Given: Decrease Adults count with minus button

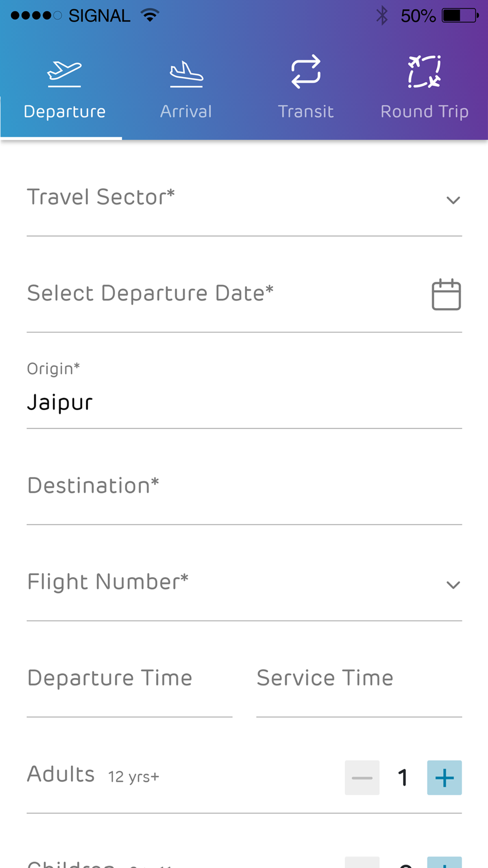Looking at the screenshot, I should 362,778.
